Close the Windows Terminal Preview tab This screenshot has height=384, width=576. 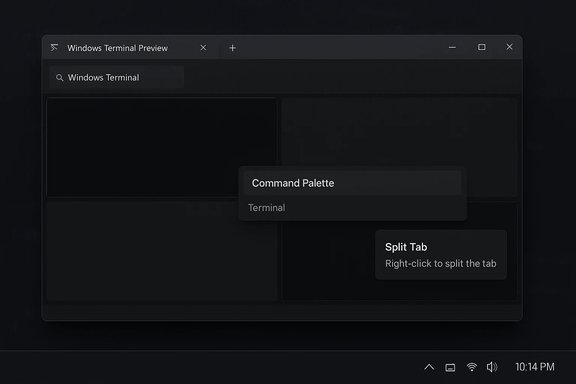click(x=203, y=48)
